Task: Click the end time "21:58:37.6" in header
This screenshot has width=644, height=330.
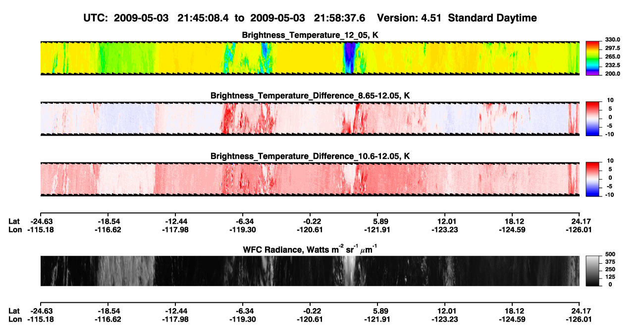Action: (340, 18)
